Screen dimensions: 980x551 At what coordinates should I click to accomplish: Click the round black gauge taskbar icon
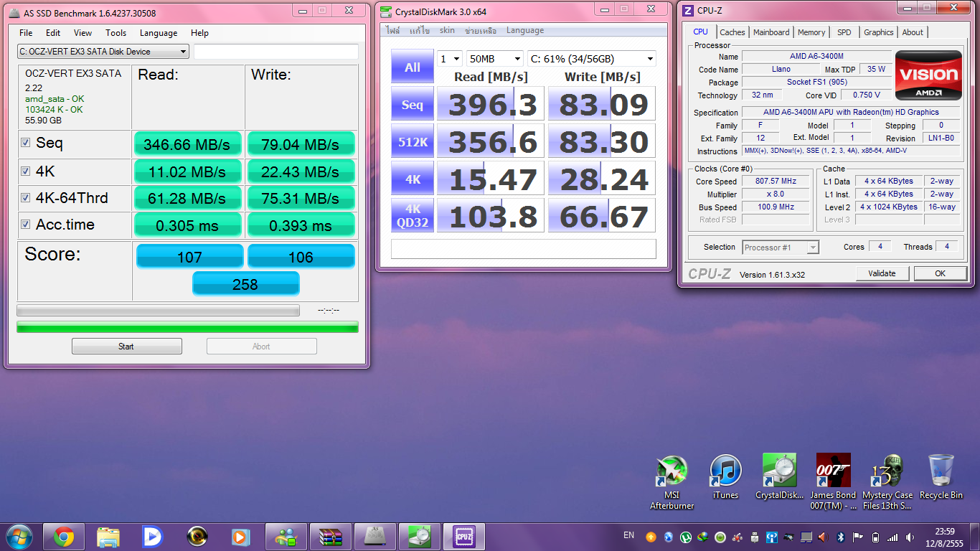(x=197, y=537)
